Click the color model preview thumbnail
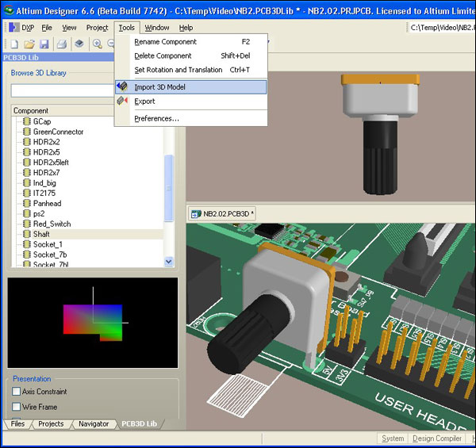 point(93,323)
